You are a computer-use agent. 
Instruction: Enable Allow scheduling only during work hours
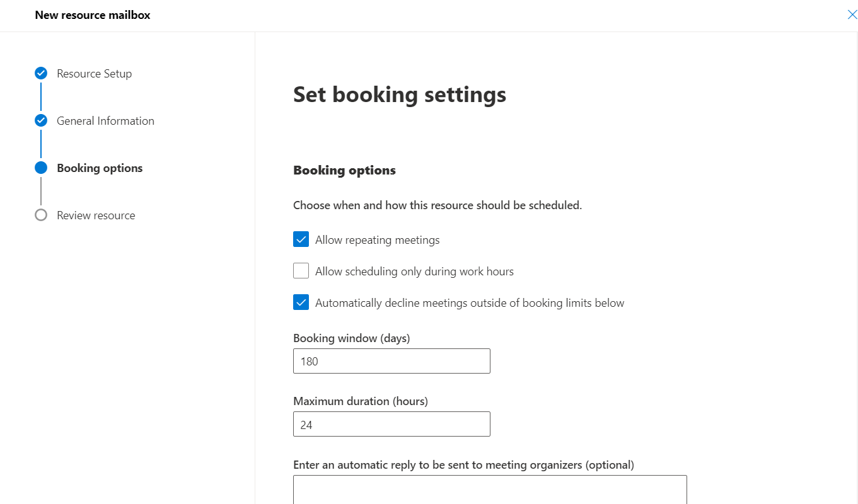coord(301,271)
